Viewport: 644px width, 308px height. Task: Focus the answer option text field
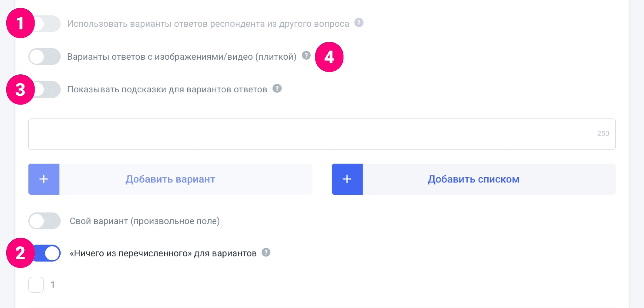[311, 134]
